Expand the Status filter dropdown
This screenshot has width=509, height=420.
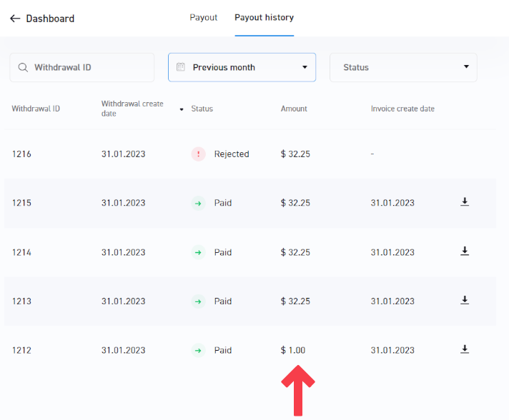coord(402,67)
